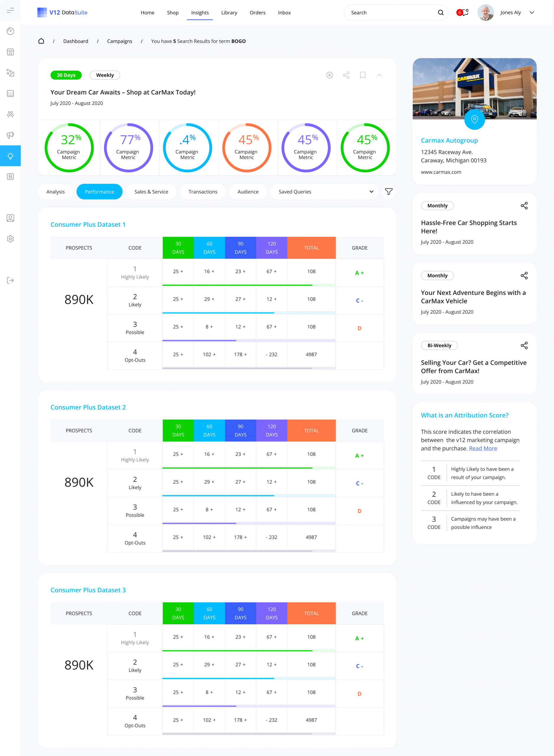Screen dimensions: 554x756
Task: Click the filter funnel icon
Action: pyautogui.click(x=388, y=192)
